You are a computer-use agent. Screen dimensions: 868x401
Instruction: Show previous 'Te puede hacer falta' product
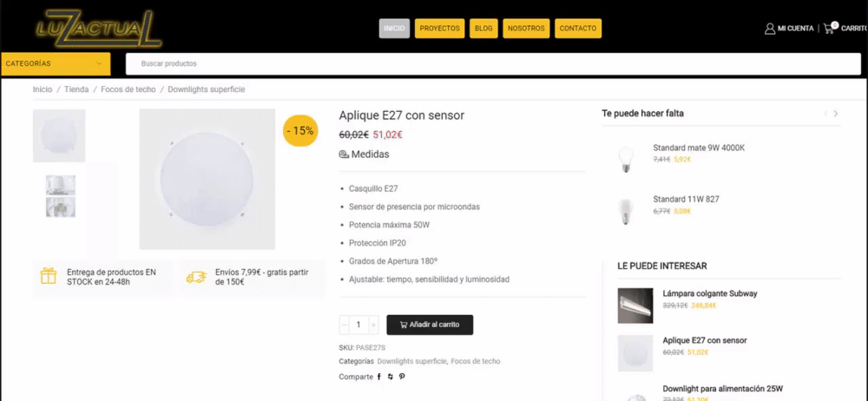(825, 114)
